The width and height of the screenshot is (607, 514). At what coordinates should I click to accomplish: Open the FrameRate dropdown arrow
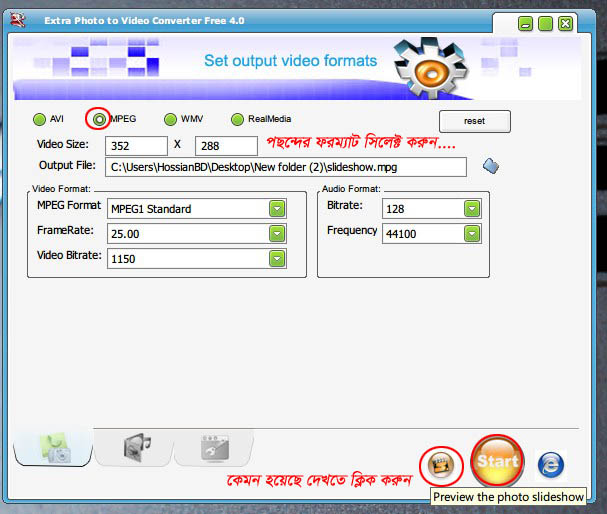(277, 234)
